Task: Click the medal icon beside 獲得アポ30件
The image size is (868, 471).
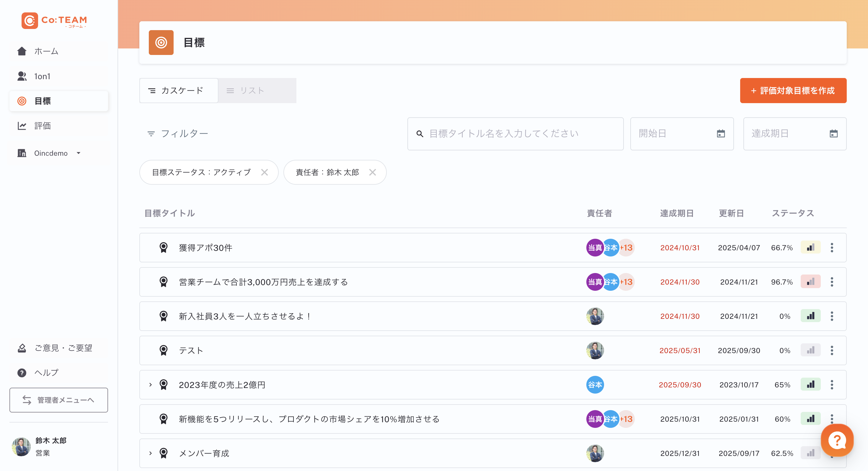Action: pyautogui.click(x=164, y=248)
